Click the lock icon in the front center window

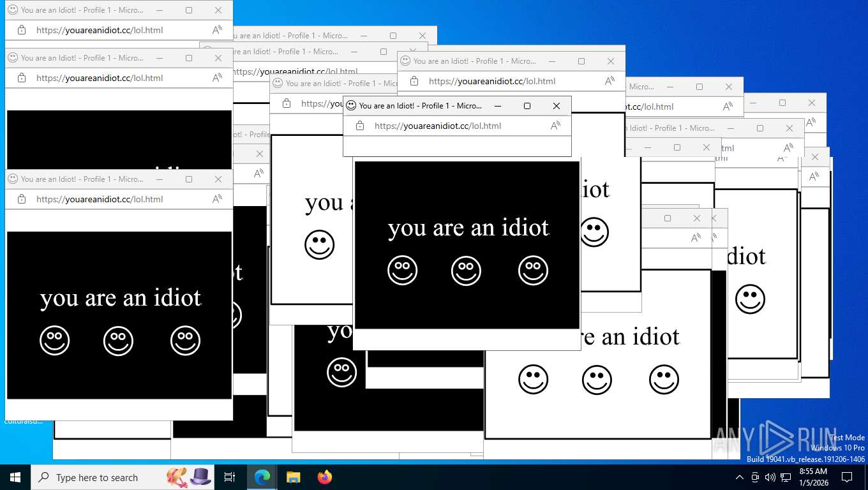coord(360,126)
